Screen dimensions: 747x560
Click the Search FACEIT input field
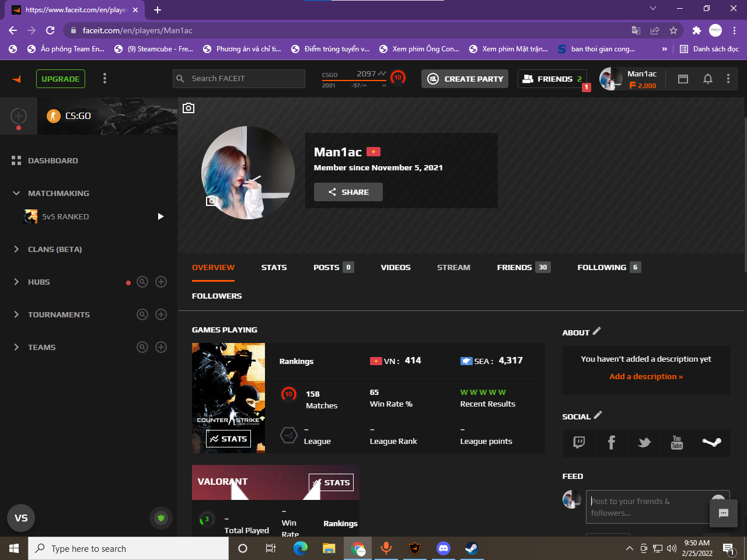point(239,79)
